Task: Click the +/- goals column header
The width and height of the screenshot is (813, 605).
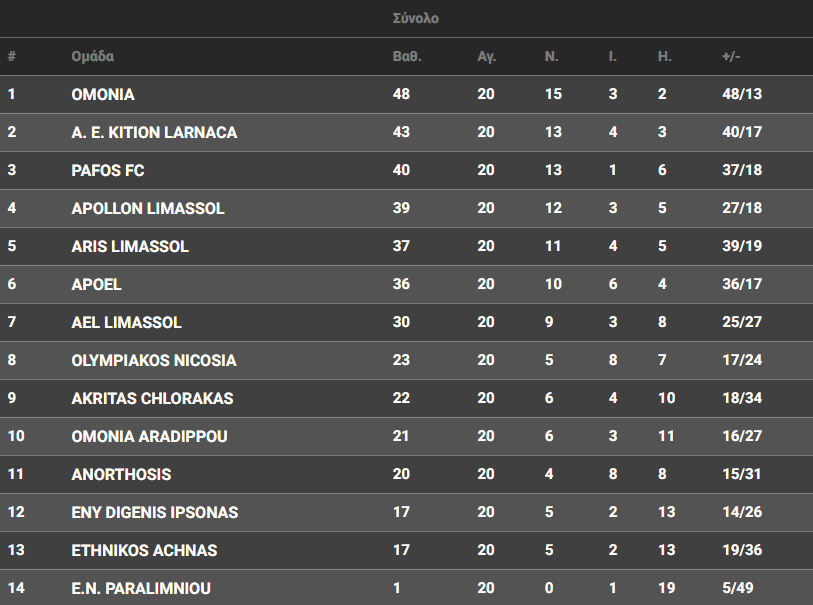Action: click(731, 56)
